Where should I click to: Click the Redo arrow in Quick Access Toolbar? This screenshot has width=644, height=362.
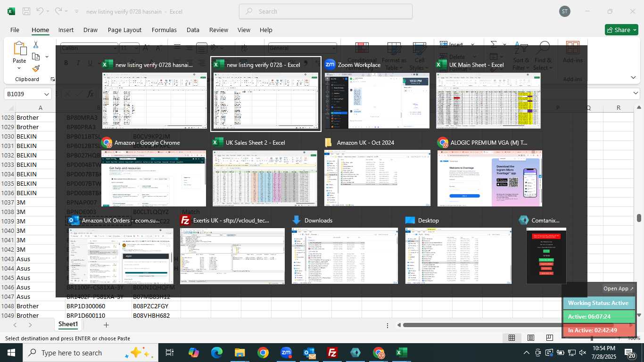click(58, 11)
